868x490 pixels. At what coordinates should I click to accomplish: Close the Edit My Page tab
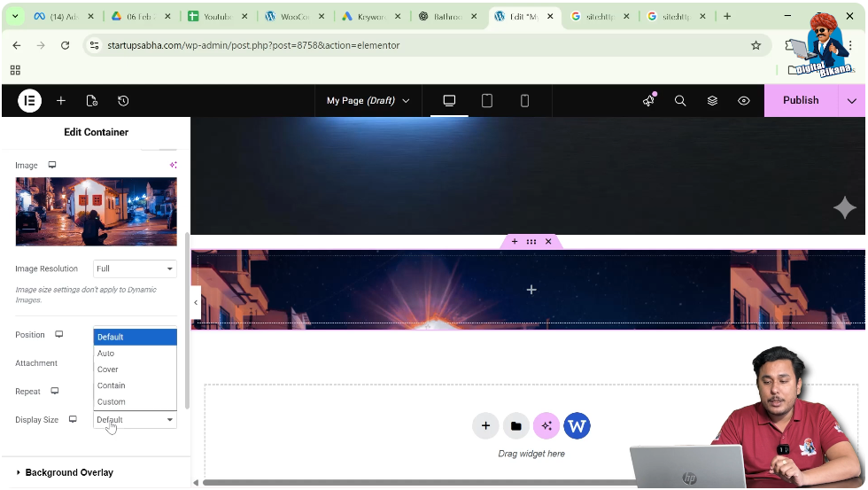click(550, 17)
